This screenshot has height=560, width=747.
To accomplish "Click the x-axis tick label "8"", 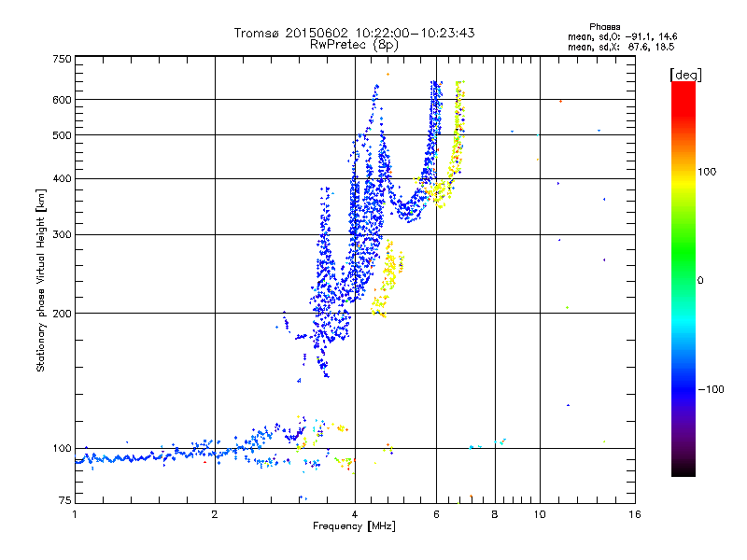I will click(x=495, y=514).
